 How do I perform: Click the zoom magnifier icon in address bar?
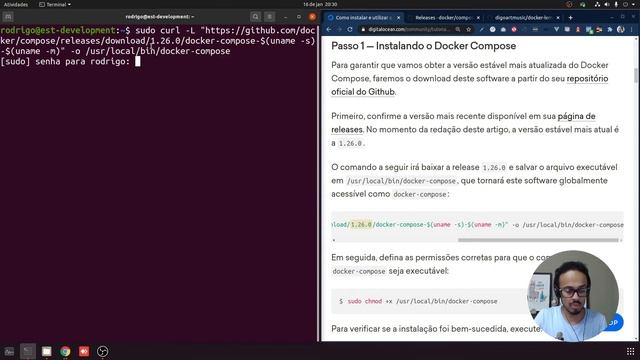pyautogui.click(x=458, y=29)
